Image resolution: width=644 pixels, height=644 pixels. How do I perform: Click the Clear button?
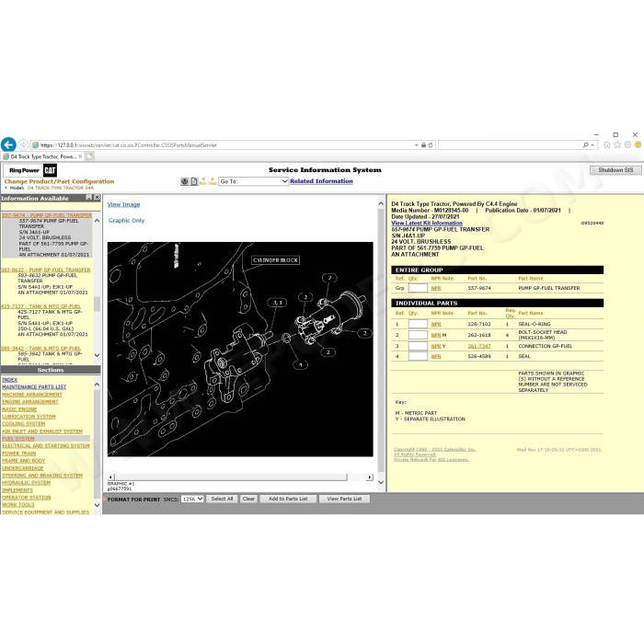click(x=248, y=499)
